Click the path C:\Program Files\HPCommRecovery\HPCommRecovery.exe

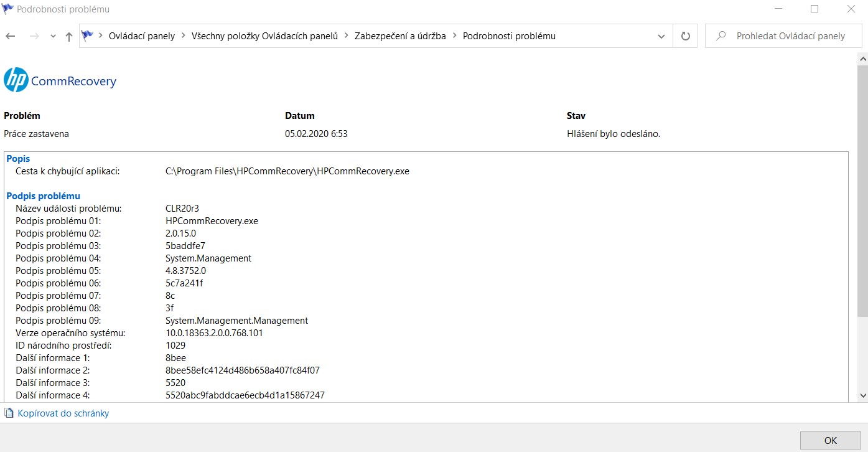pos(287,171)
